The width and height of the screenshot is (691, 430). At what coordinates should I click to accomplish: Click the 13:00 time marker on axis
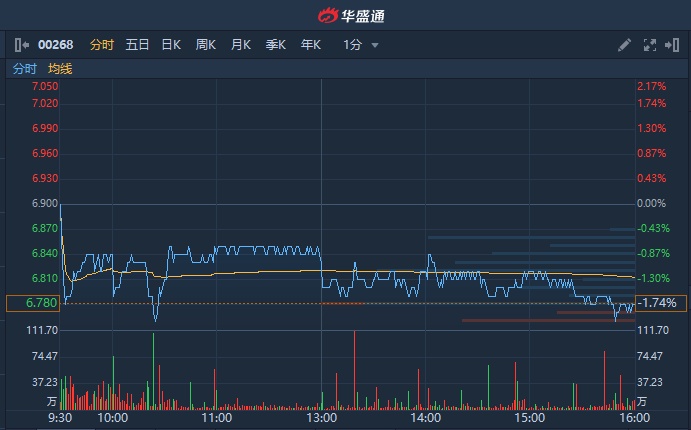(x=321, y=419)
